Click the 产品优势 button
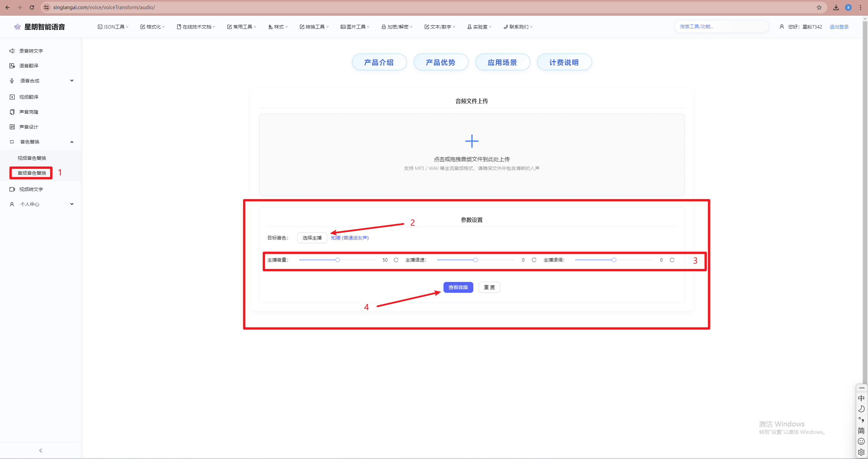868x459 pixels. (441, 62)
